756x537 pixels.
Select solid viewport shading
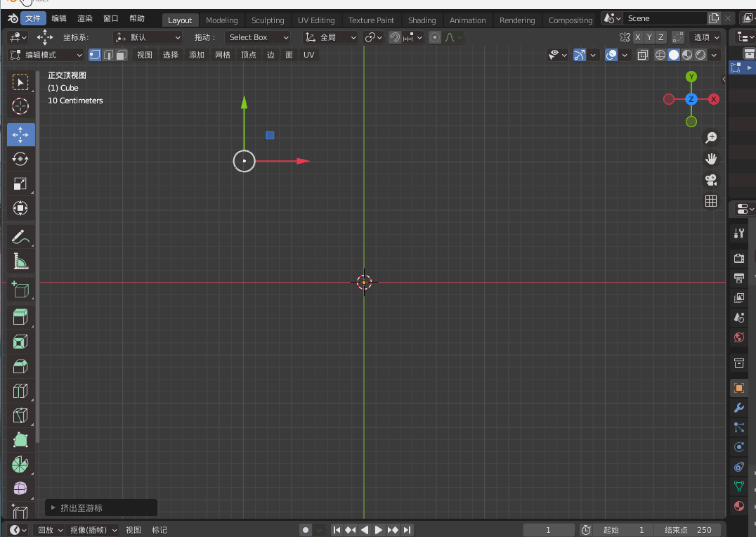[x=674, y=55]
